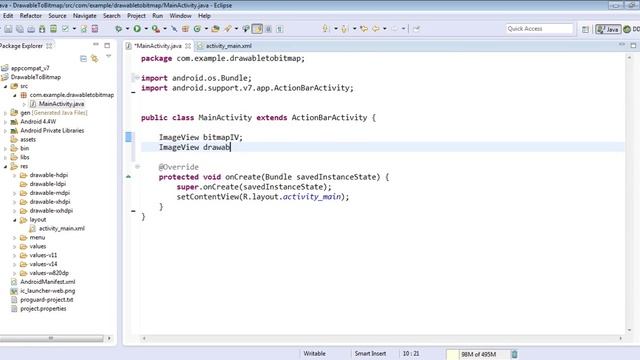Click Previous Annotation arrow icon
640x360 pixels.
coord(344,29)
